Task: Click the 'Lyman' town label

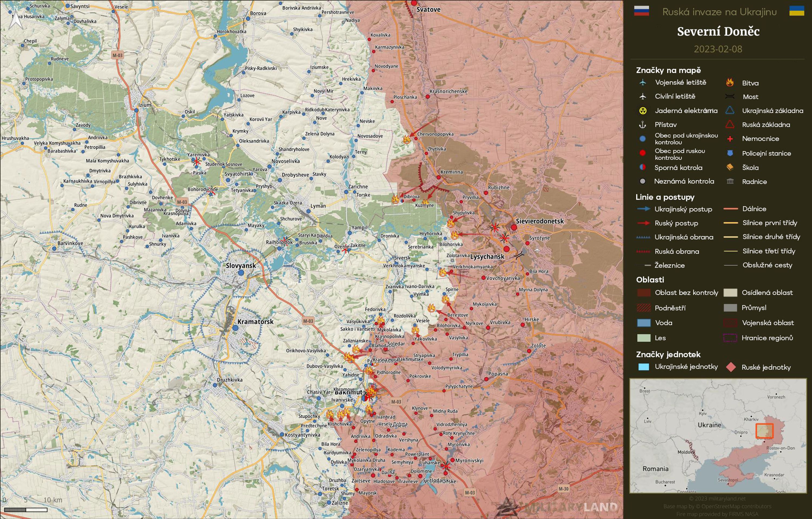Action: click(x=318, y=206)
